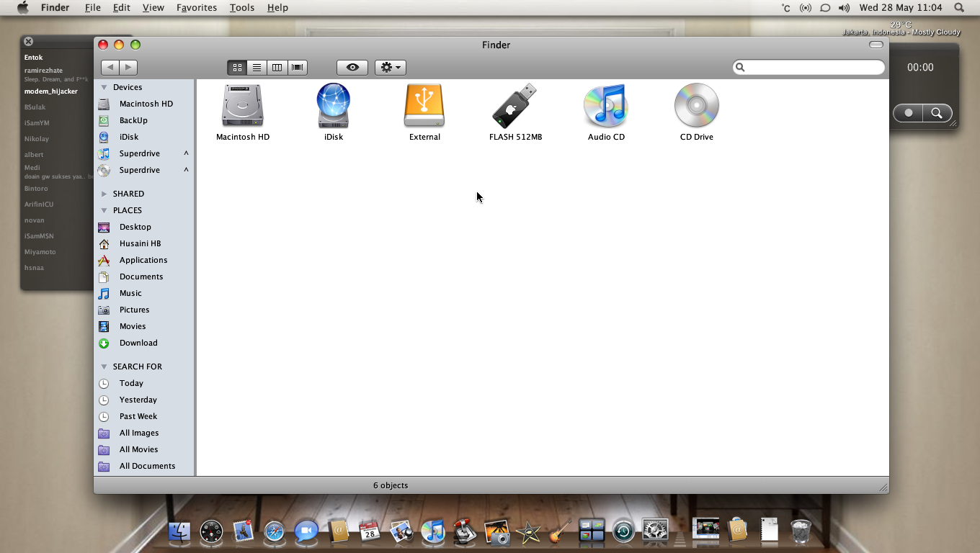Open Time Machine from the dock

tap(623, 532)
